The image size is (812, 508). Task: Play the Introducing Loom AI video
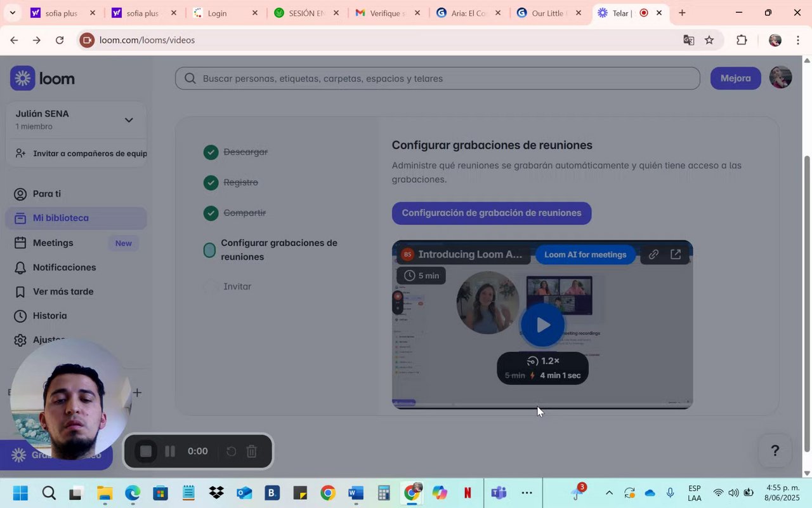[542, 324]
